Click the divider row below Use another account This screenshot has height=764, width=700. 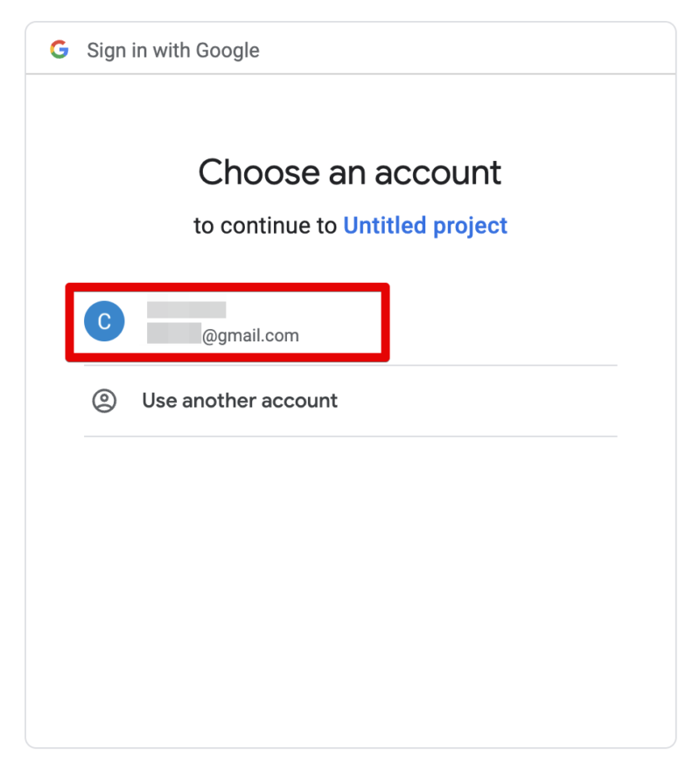click(x=349, y=435)
